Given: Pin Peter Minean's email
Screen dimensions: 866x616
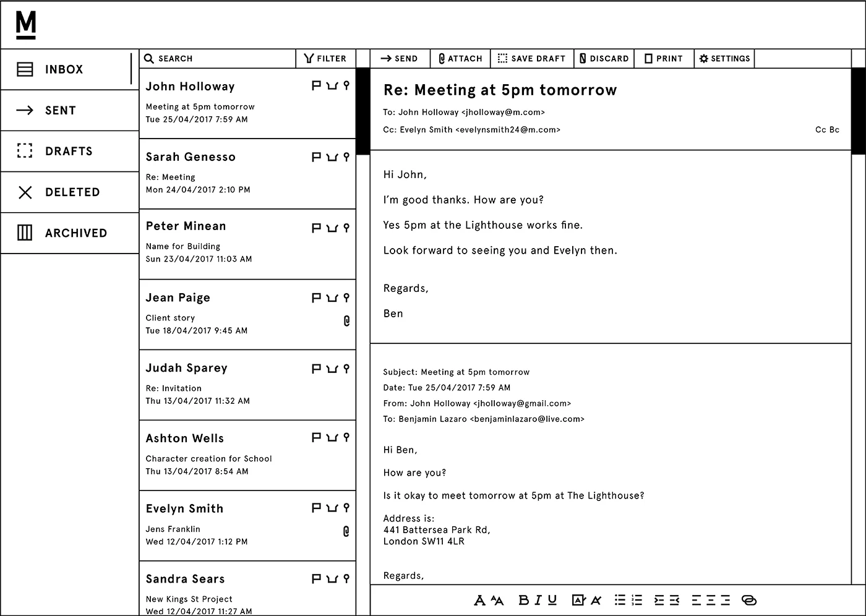Looking at the screenshot, I should (346, 228).
